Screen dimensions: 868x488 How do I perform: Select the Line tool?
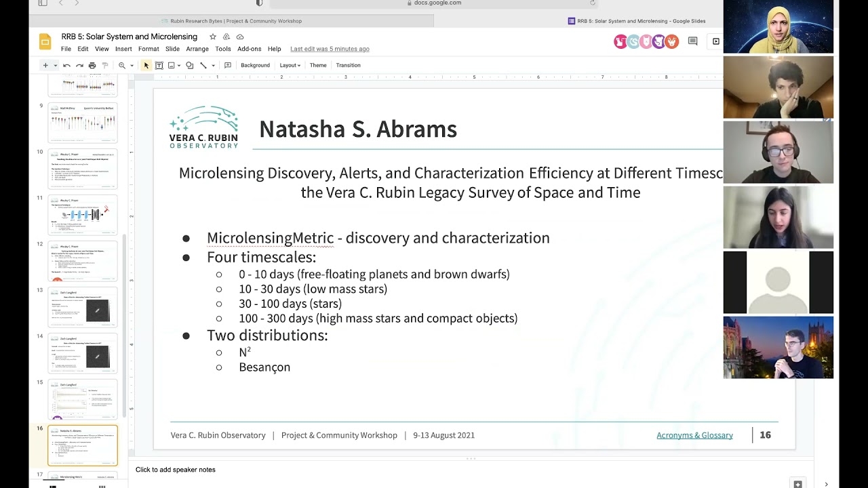tap(203, 65)
